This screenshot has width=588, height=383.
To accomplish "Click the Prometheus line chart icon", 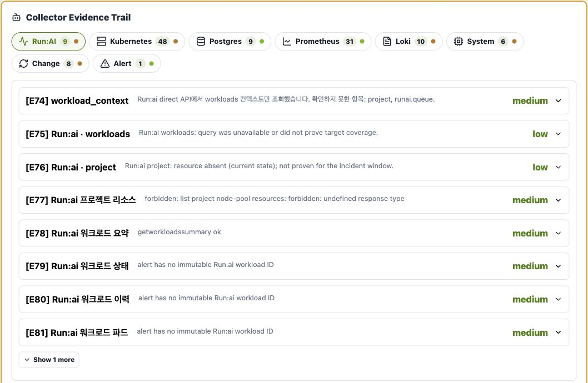I will (x=287, y=41).
